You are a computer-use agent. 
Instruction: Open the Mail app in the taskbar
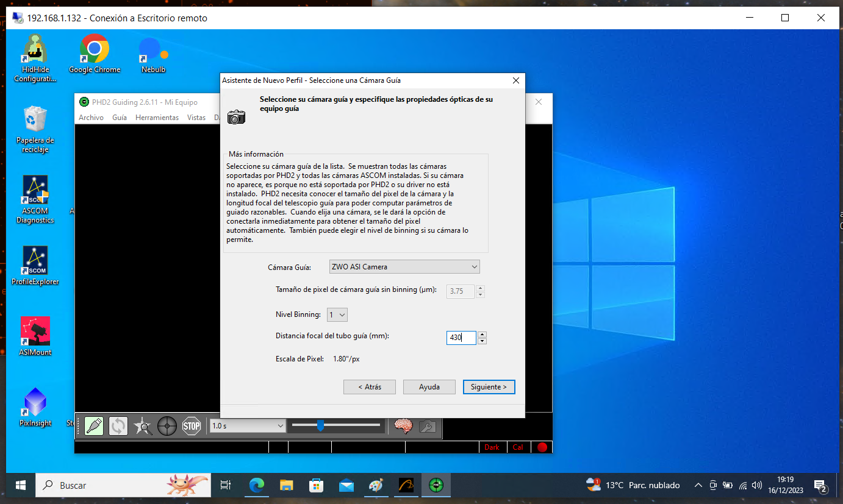pyautogui.click(x=346, y=485)
